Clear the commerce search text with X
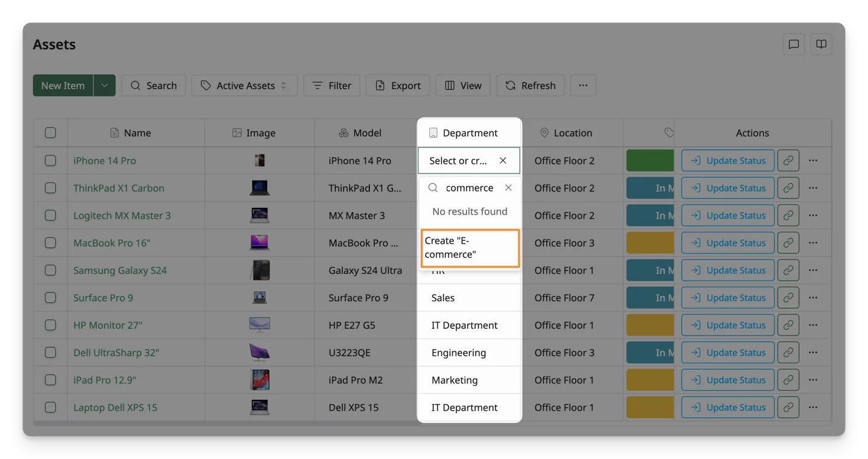Viewport: 868px width, 459px height. 508,188
